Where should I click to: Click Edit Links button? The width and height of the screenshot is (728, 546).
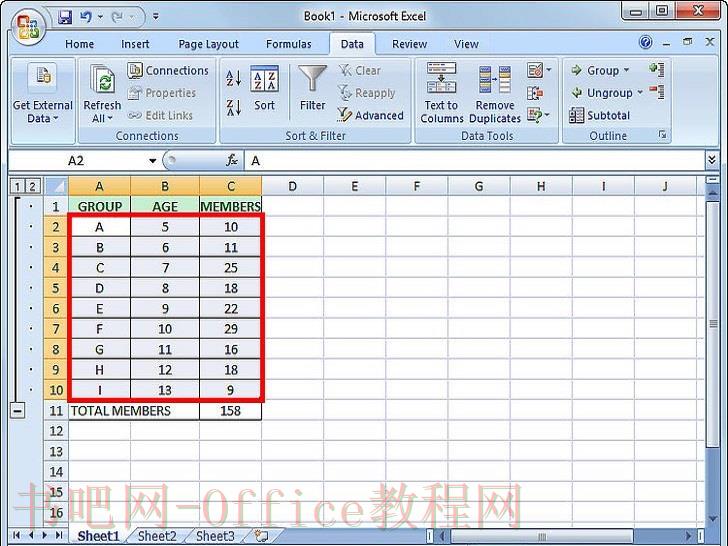coord(160,115)
